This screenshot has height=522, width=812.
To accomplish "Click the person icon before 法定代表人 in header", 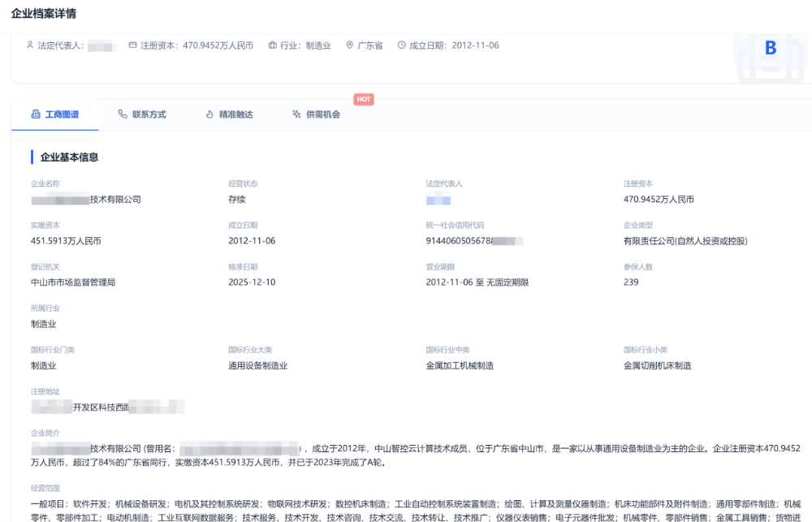I will click(30, 45).
